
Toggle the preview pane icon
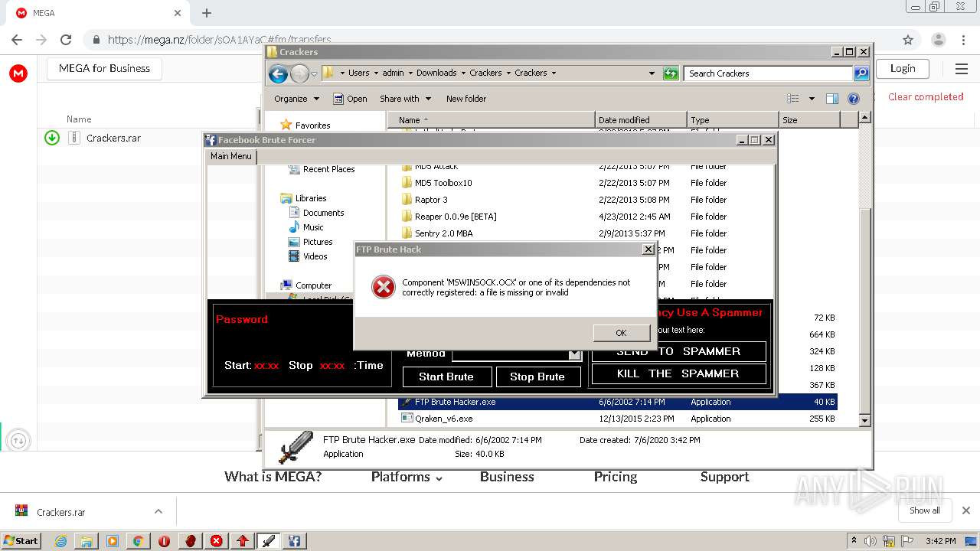click(x=832, y=99)
